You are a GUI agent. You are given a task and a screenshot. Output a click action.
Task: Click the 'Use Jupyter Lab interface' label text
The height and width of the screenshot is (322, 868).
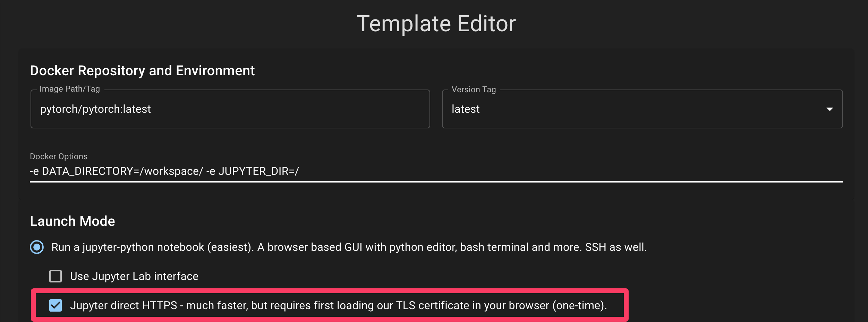(134, 276)
